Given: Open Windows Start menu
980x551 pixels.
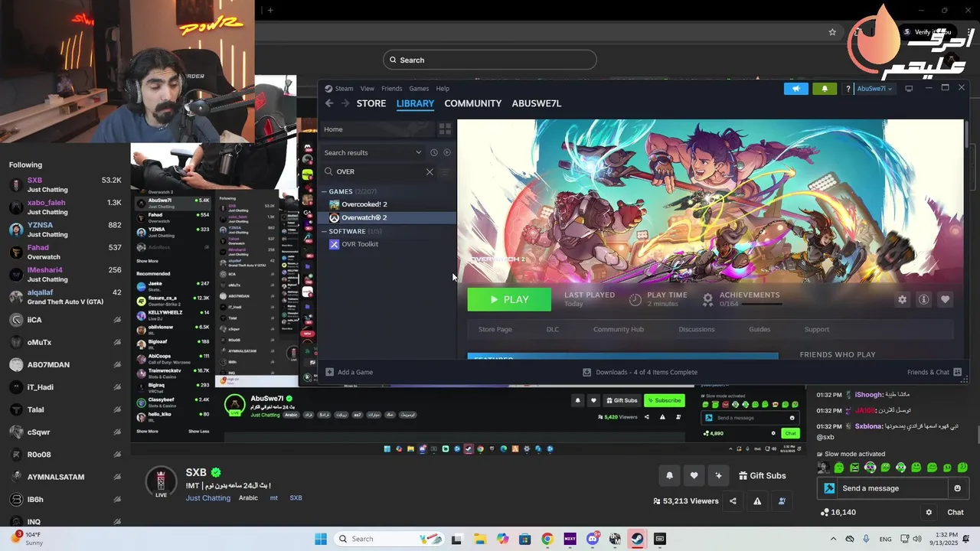Looking at the screenshot, I should pos(320,539).
